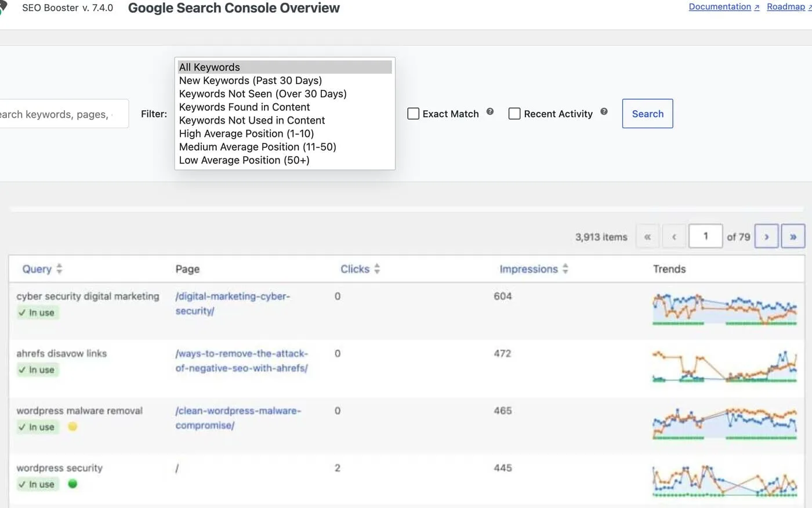Click the disabled previous page arrow
The image size is (812, 508).
[x=674, y=237]
